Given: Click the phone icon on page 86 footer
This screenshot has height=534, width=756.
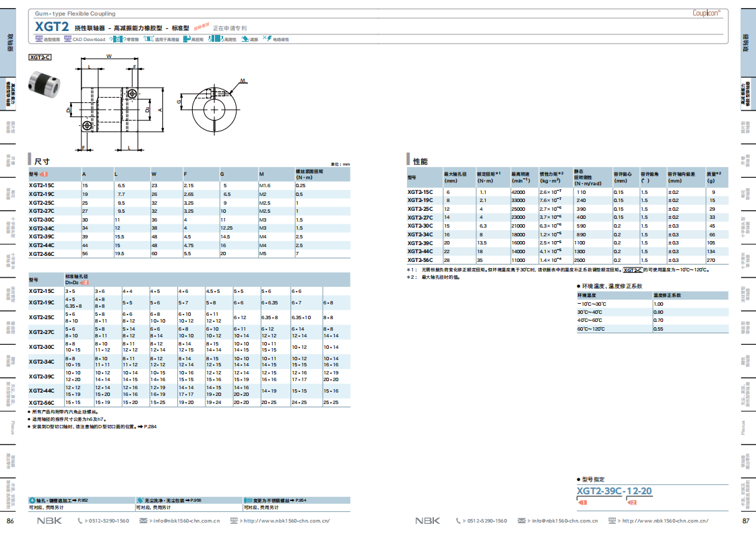Looking at the screenshot, I should tap(80, 521).
